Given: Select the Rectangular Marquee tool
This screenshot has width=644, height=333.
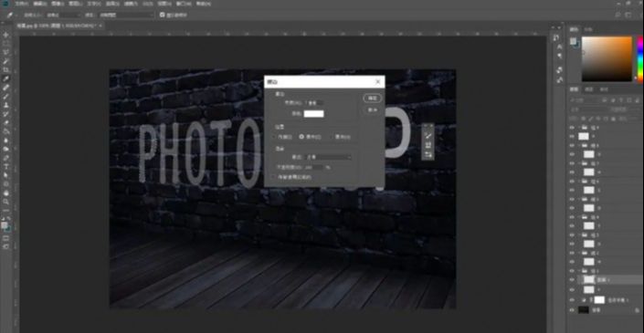Looking at the screenshot, I should (5, 44).
